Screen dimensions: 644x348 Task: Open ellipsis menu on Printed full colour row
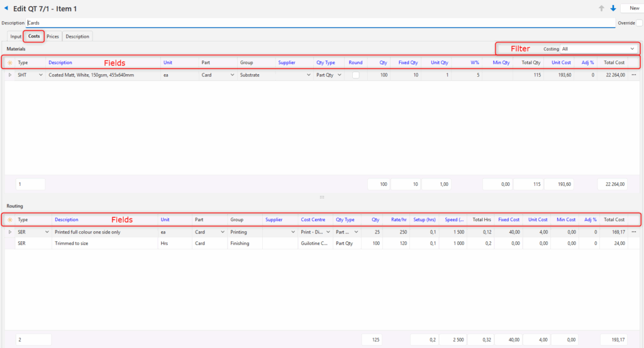pyautogui.click(x=634, y=232)
